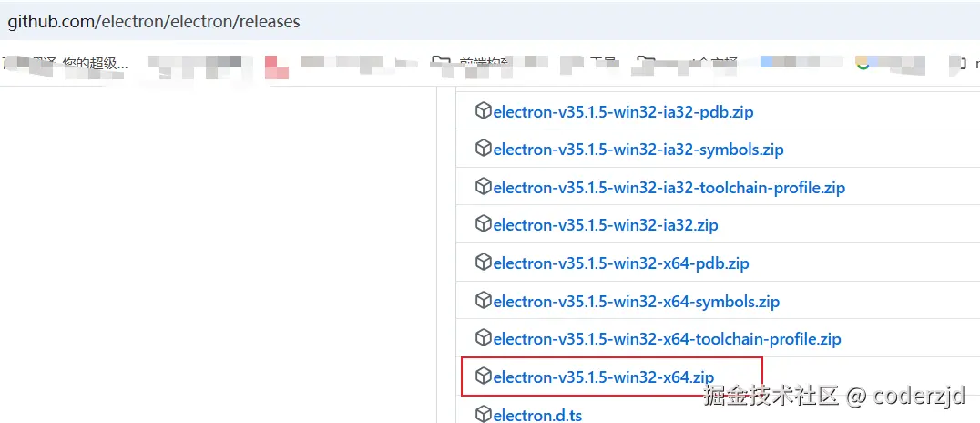The width and height of the screenshot is (980, 423).
Task: Click package icon beside win32-ia32-symbols.zip
Action: (x=483, y=149)
